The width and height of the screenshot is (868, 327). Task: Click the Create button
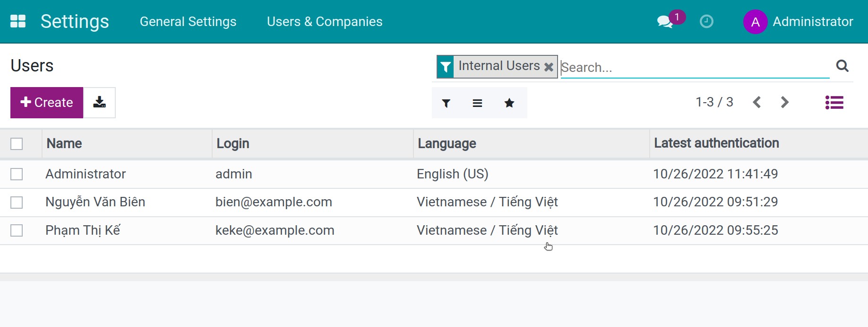(47, 102)
